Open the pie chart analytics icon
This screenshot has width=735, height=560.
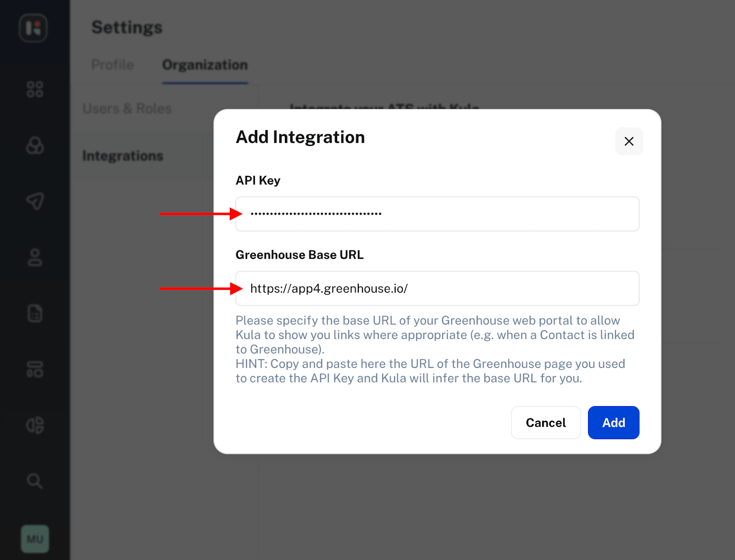tap(35, 425)
